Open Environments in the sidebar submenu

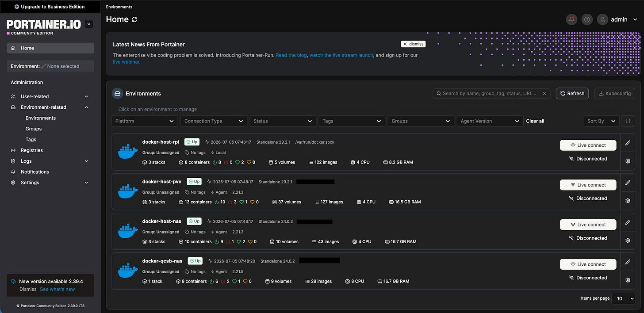(x=41, y=118)
